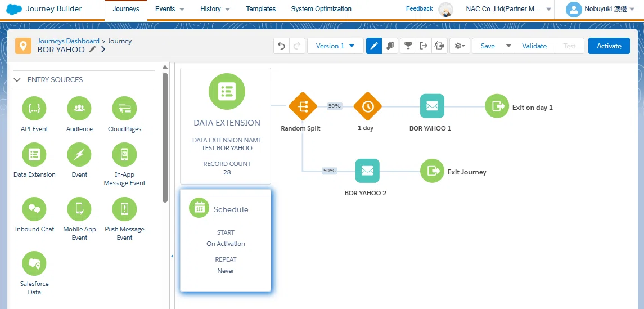Open the goal trophy settings
This screenshot has width=644, height=309.
click(x=408, y=46)
